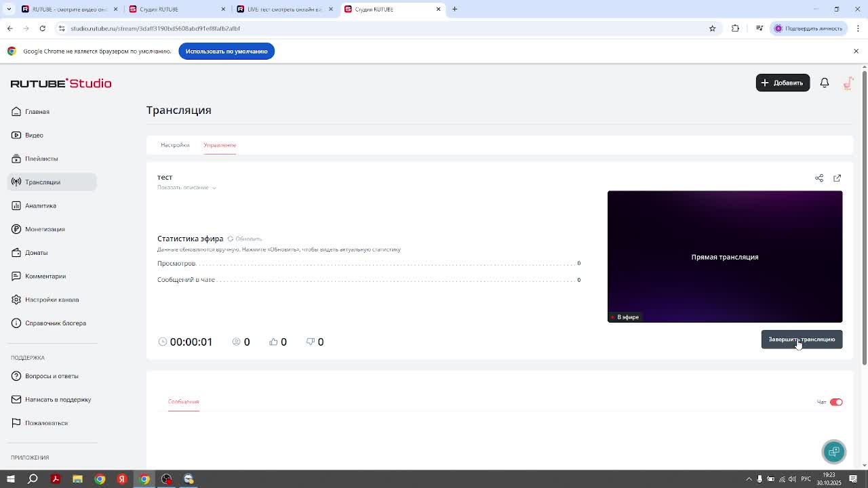
Task: Open the channel avatar in the header
Action: click(848, 83)
